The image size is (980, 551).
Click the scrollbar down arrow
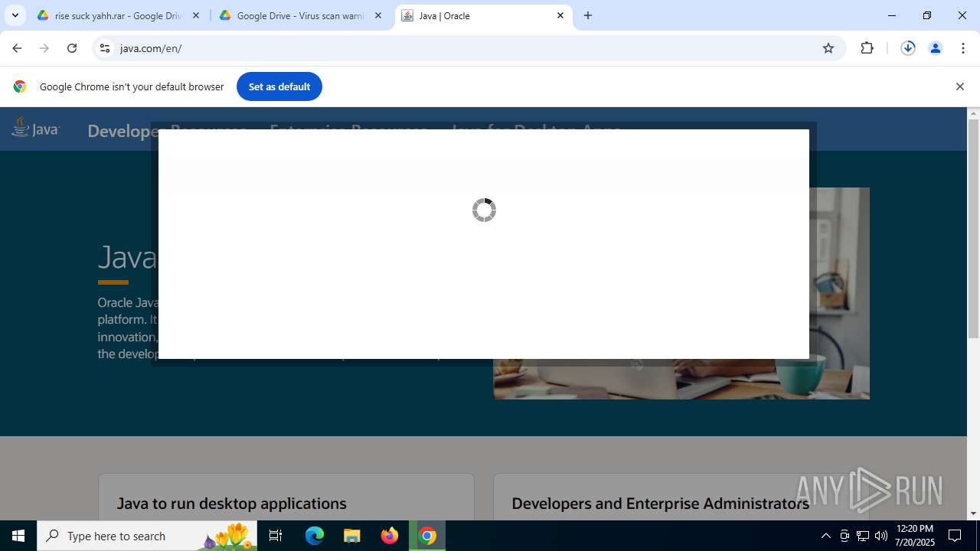click(973, 514)
